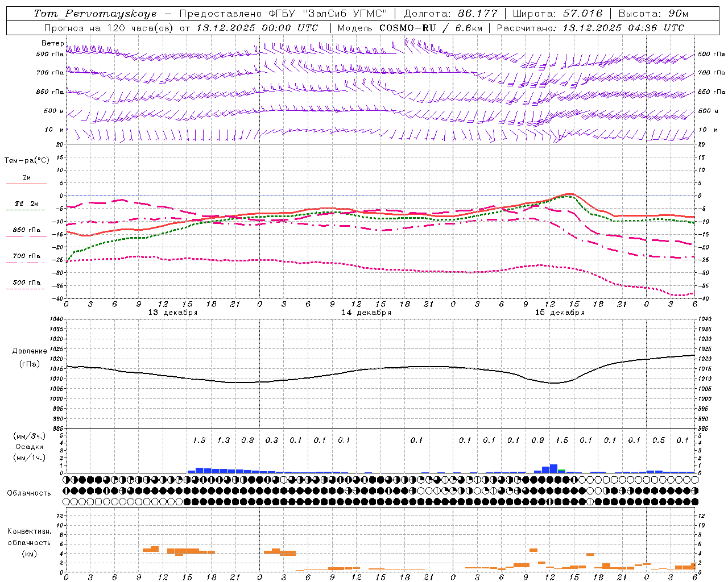Click the 0.8 precipitation value
This screenshot has height=582, width=728.
coord(247,440)
